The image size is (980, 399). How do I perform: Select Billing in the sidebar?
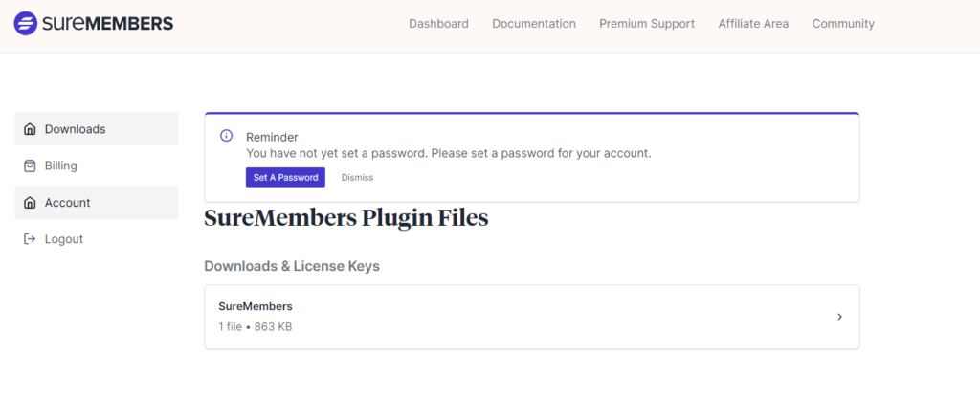97,166
